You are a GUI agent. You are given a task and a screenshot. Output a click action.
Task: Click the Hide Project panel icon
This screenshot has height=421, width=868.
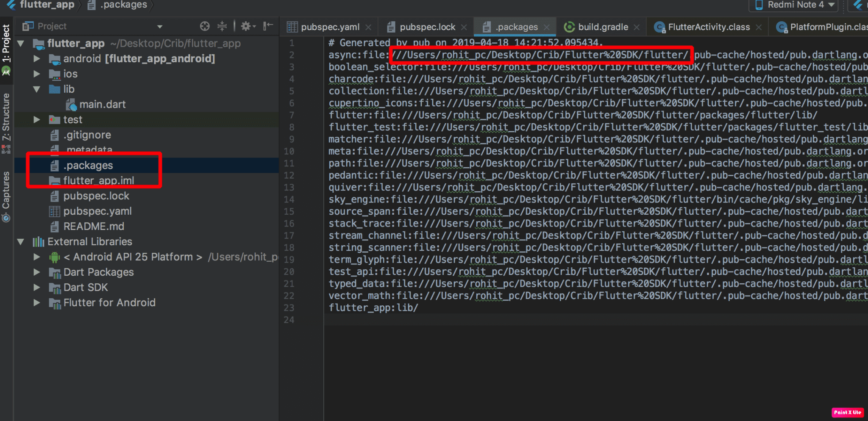point(267,26)
